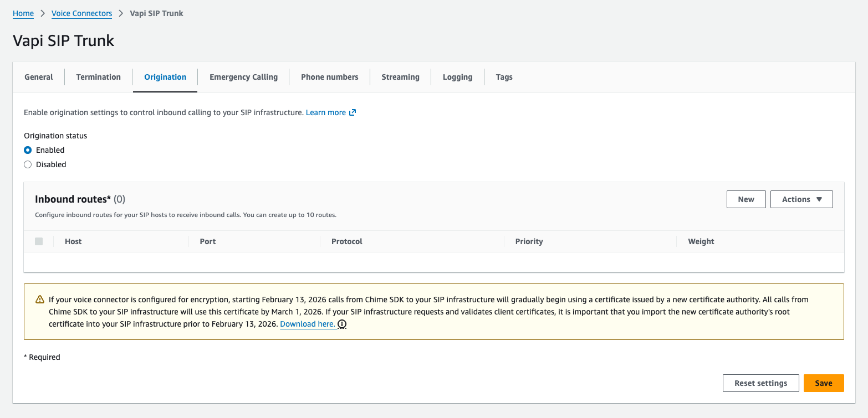This screenshot has width=868, height=418.
Task: Click the external link icon after Learn more
Action: (x=352, y=112)
